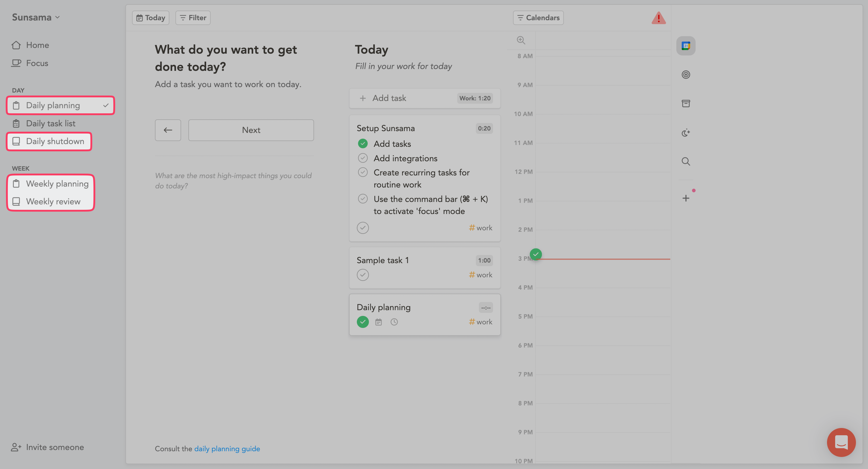Select Daily planning in the sidebar
This screenshot has height=469, width=868.
[x=61, y=105]
